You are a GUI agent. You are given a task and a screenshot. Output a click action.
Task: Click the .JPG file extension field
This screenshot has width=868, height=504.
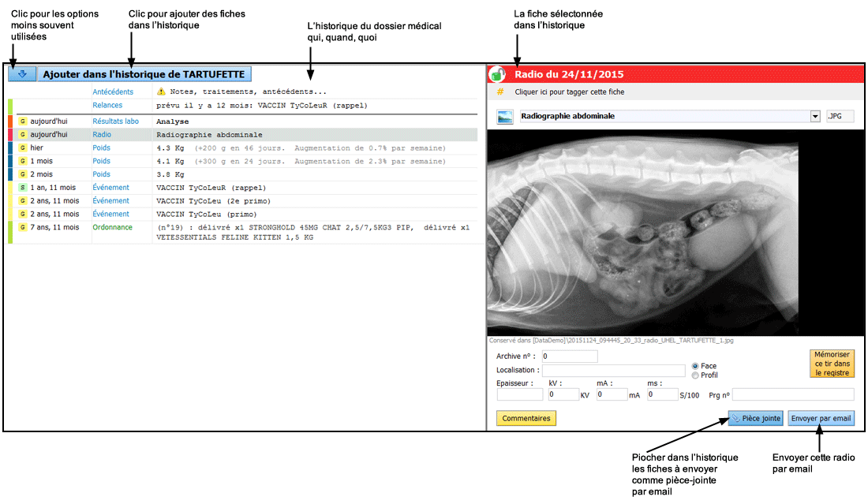(840, 116)
